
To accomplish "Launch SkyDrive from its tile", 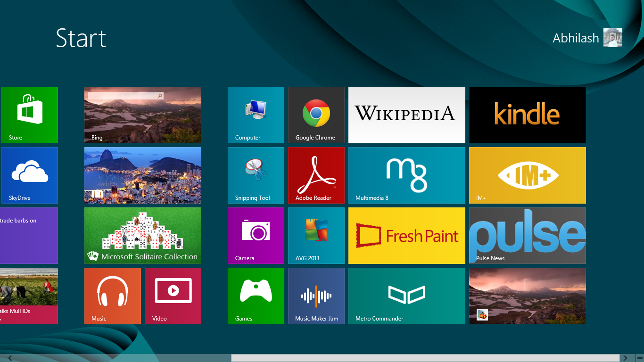I will [30, 175].
